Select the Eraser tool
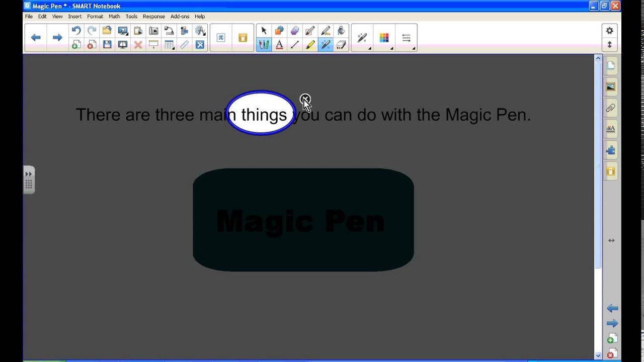The height and width of the screenshot is (362, 644). click(x=341, y=45)
